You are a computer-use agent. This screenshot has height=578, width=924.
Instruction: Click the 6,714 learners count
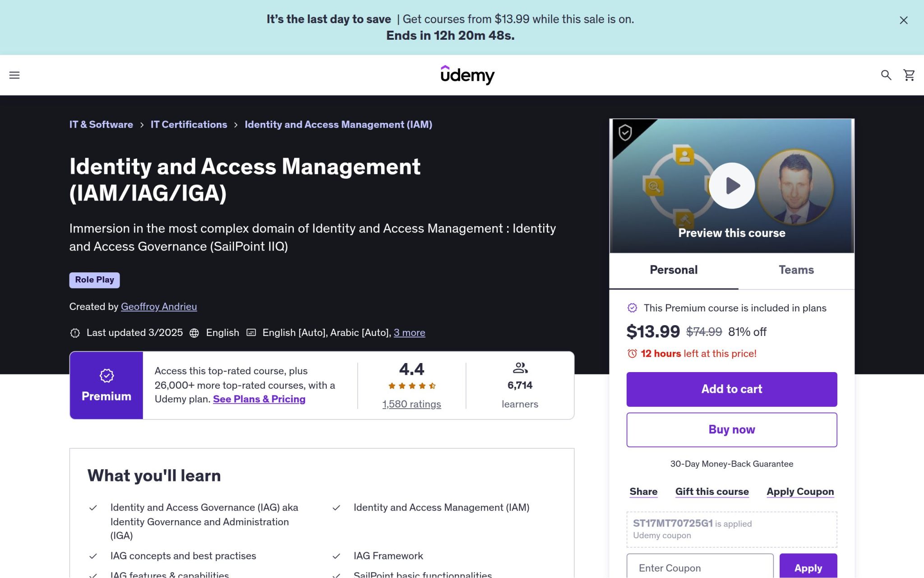point(520,386)
